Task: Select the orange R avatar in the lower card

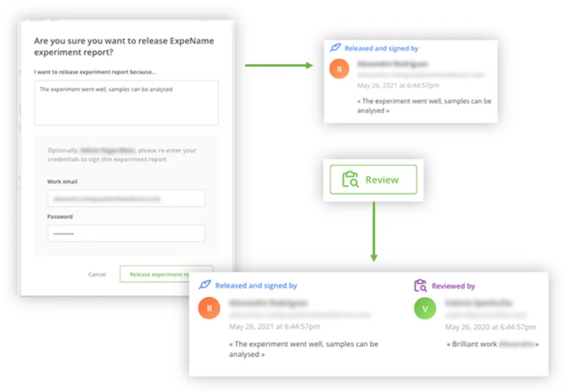Action: tap(209, 308)
